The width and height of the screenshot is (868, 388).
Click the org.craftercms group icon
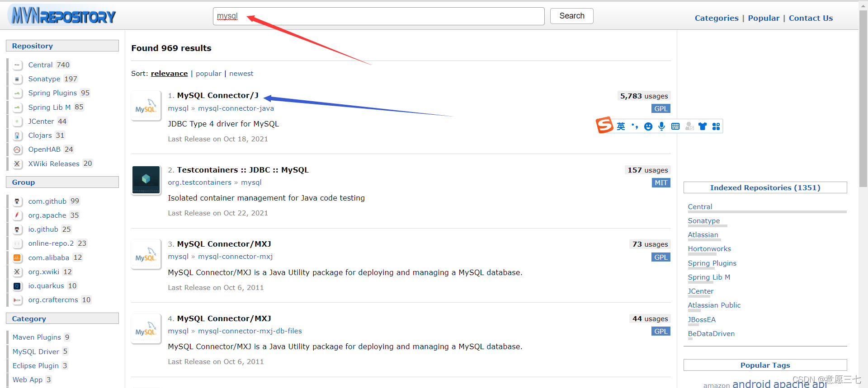(17, 300)
